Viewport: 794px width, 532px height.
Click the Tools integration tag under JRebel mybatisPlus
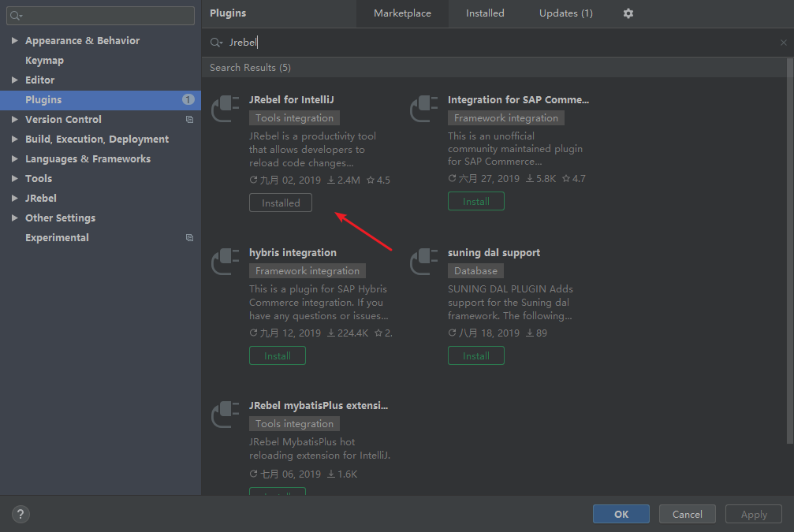pos(294,424)
